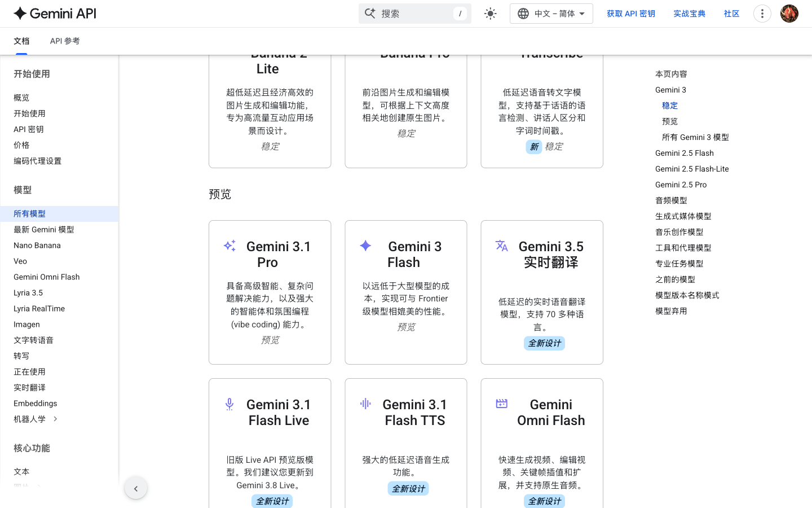
Task: Open Embeddings in the sidebar
Action: pyautogui.click(x=36, y=404)
